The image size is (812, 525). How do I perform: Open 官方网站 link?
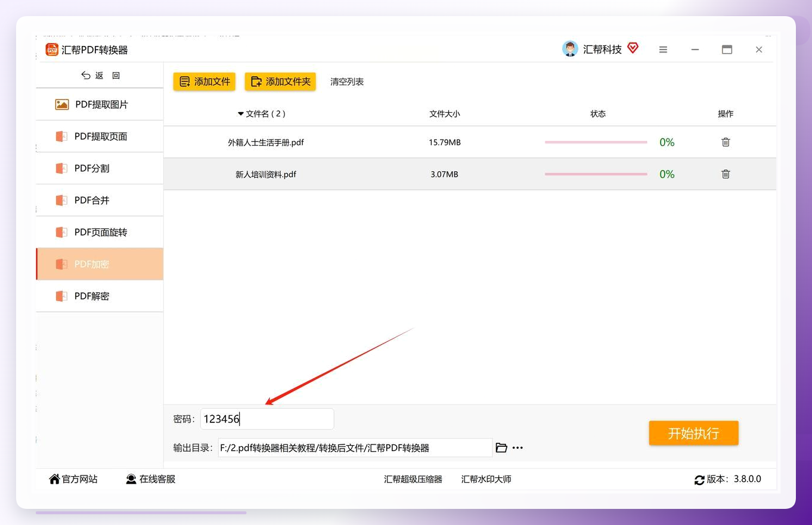pos(73,479)
